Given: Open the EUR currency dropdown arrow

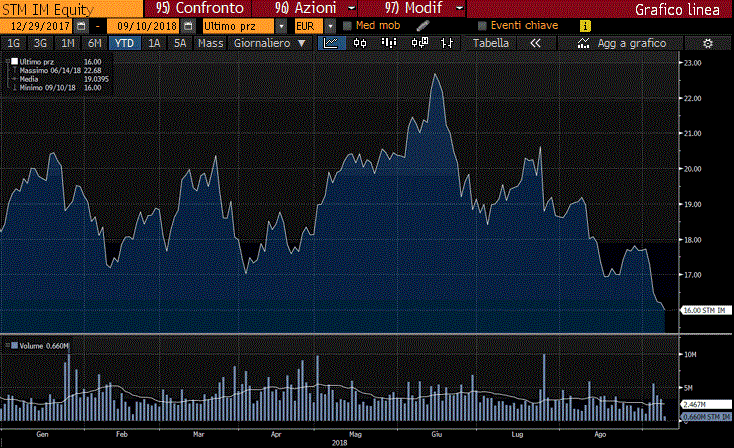Looking at the screenshot, I should click(330, 26).
